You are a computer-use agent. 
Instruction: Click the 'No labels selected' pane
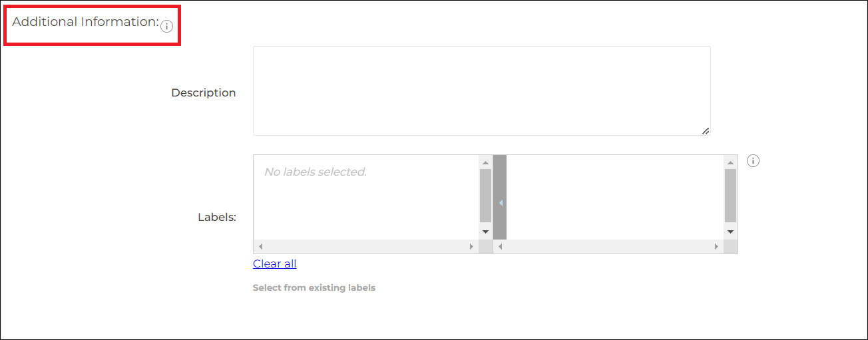point(367,197)
